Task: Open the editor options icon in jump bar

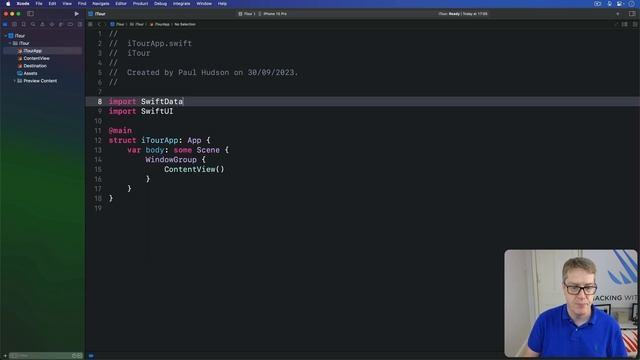Action: point(625,24)
